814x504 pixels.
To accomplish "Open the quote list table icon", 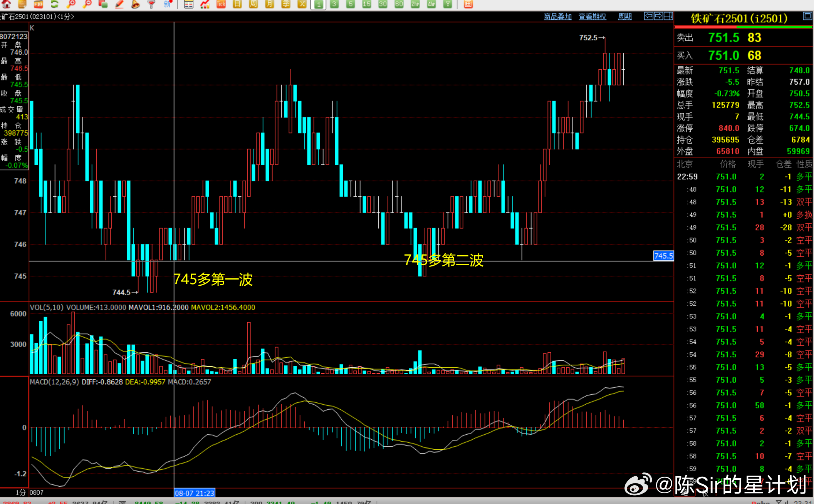I will coord(188,4).
